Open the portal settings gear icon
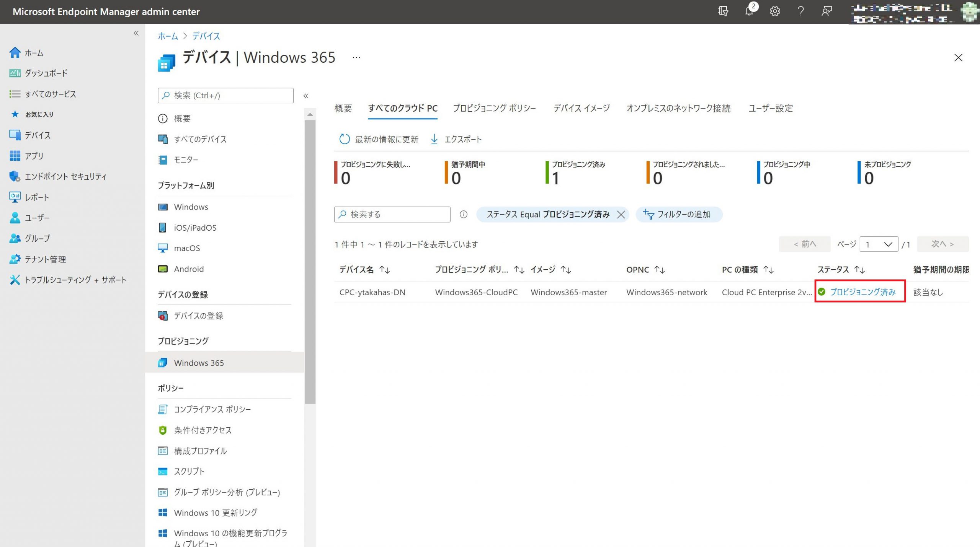This screenshot has height=547, width=980. coord(775,11)
